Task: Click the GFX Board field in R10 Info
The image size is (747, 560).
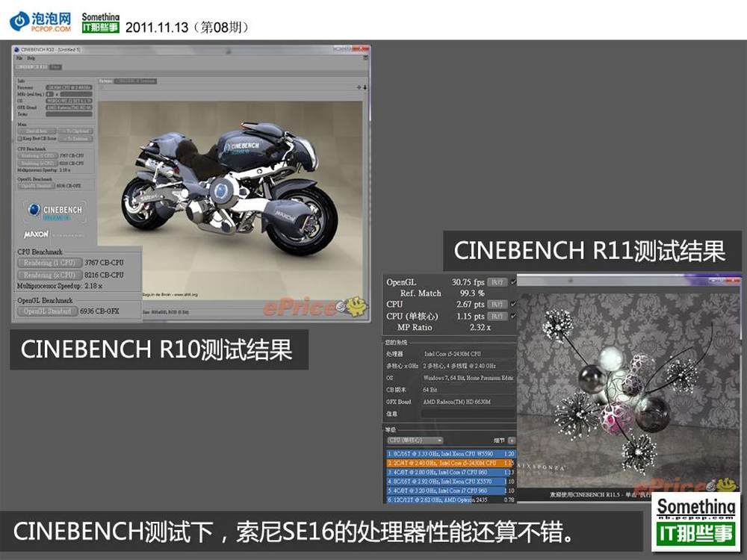Action: pos(69,108)
